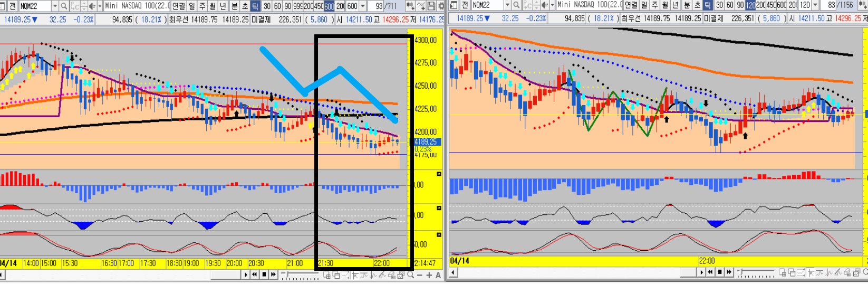Click the chart compare icon after 93/711 counter

[410, 6]
